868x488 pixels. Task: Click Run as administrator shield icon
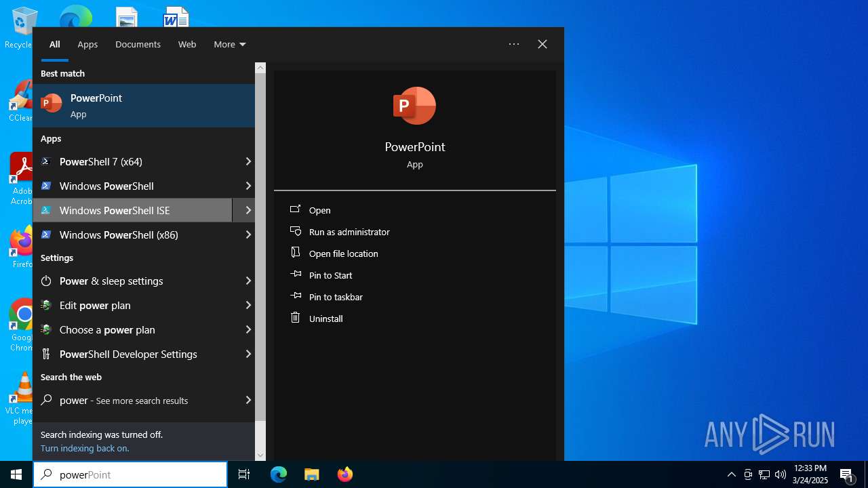point(296,231)
